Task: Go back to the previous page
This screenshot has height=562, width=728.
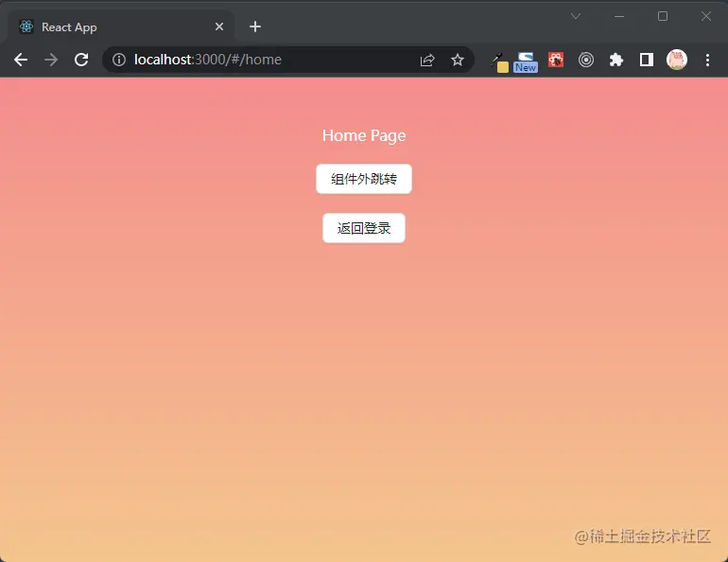Action: tap(21, 60)
